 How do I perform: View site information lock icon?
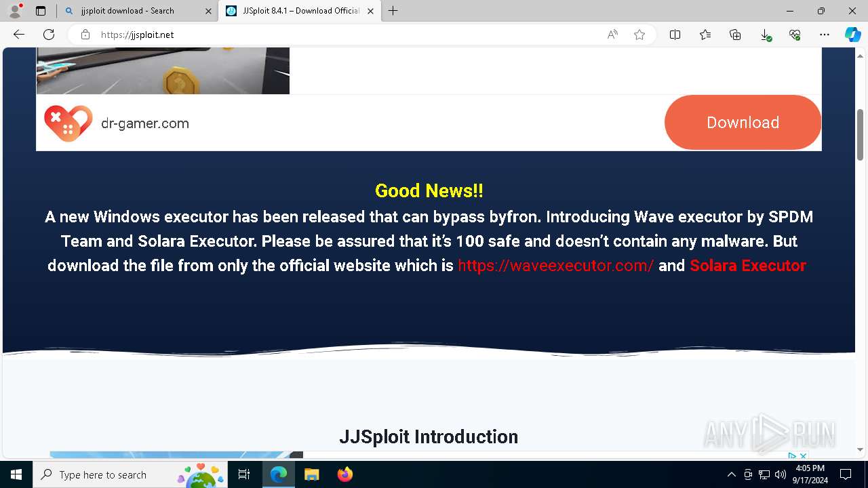click(85, 35)
